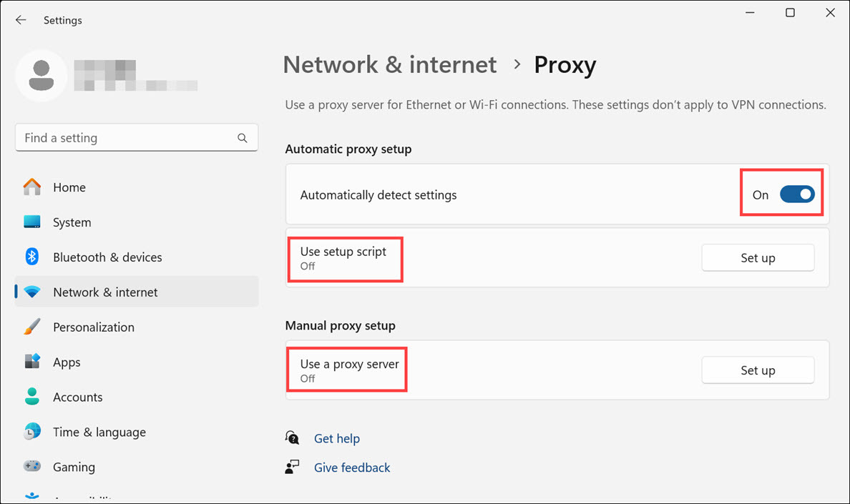This screenshot has width=850, height=504.
Task: Click the search magnifier icon
Action: (x=243, y=138)
